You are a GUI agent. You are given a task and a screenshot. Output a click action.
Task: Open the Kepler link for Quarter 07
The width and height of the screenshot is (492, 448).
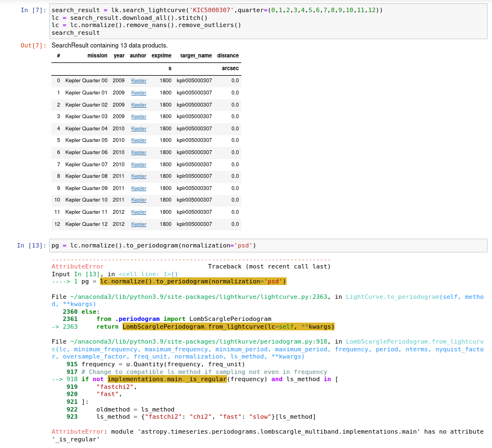click(139, 164)
